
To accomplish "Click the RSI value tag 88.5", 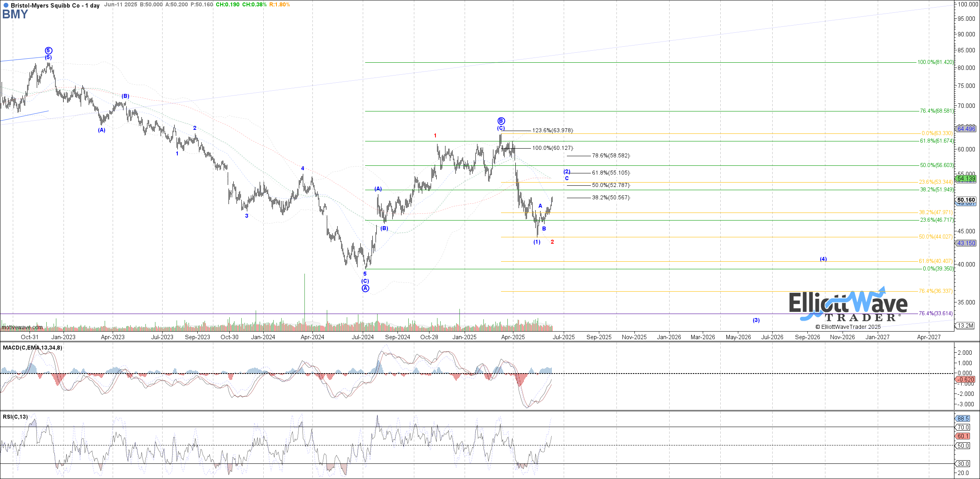I will (963, 418).
